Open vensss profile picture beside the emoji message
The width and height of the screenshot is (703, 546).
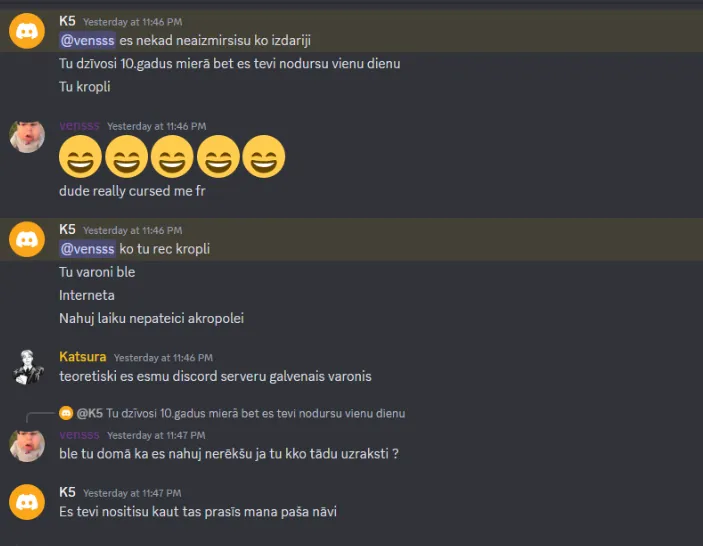[x=27, y=136]
